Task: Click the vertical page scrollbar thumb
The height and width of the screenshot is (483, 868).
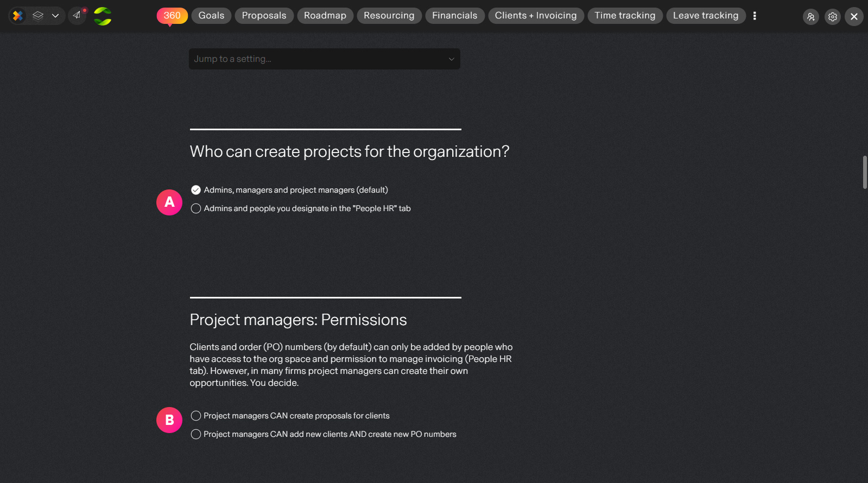Action: [865, 172]
